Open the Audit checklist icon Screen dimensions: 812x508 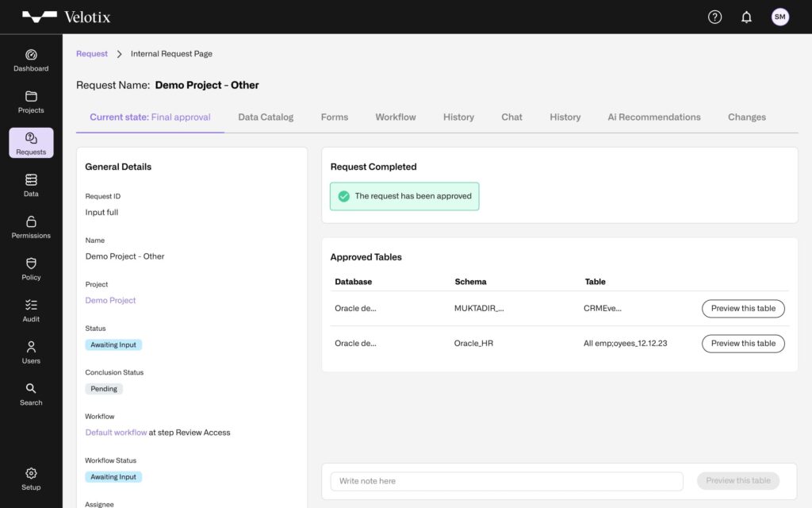click(x=31, y=305)
